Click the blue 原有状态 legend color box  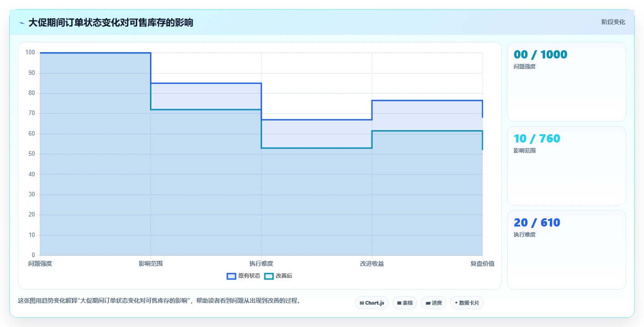231,276
